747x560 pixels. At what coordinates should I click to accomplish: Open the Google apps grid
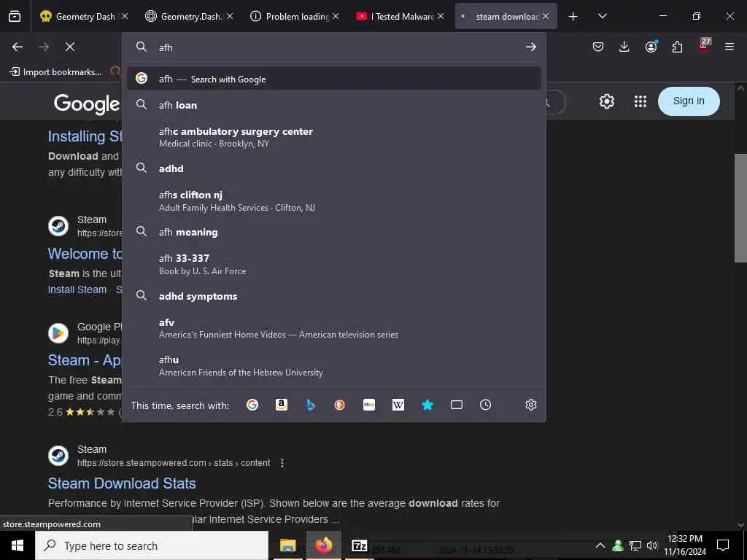click(640, 101)
